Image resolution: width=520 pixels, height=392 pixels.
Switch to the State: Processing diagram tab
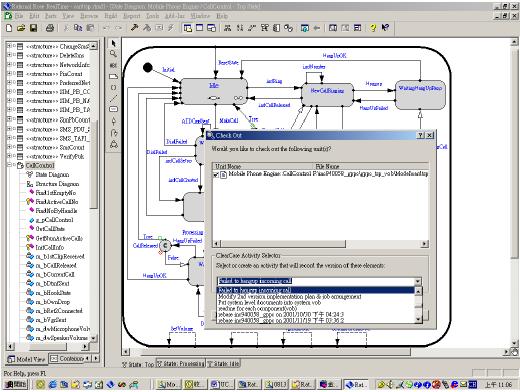[181, 364]
